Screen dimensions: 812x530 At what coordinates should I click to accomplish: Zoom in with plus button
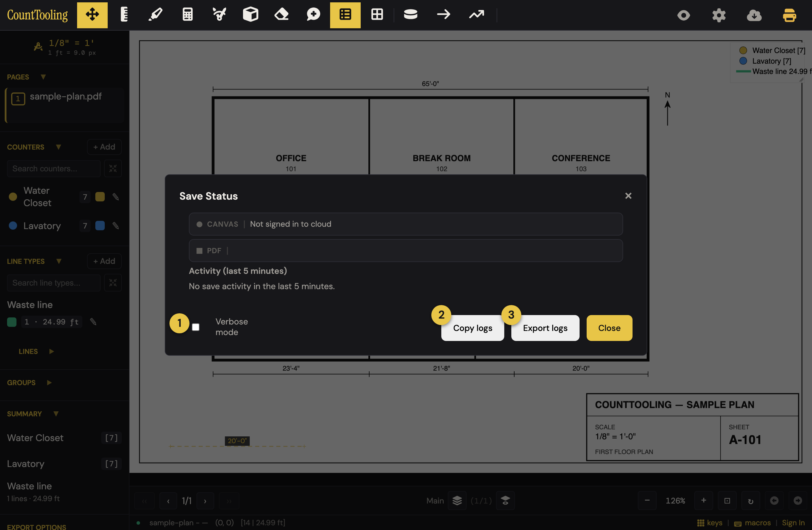click(703, 501)
